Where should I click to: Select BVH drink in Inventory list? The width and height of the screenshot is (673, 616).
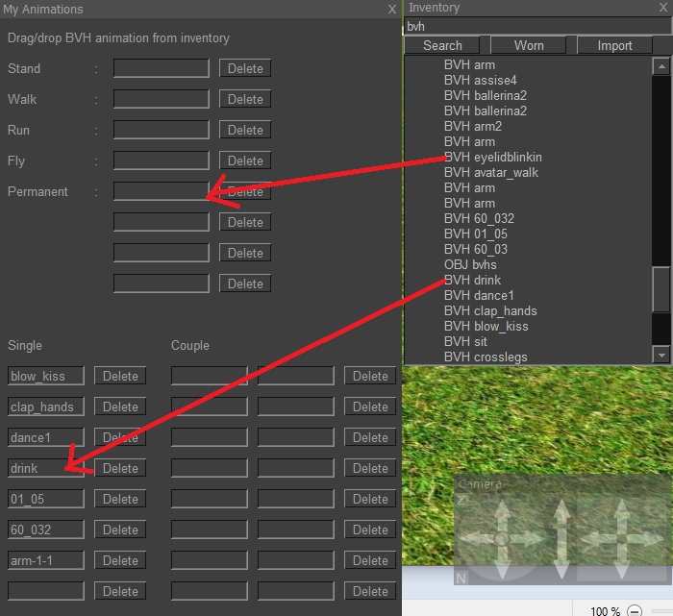click(472, 281)
